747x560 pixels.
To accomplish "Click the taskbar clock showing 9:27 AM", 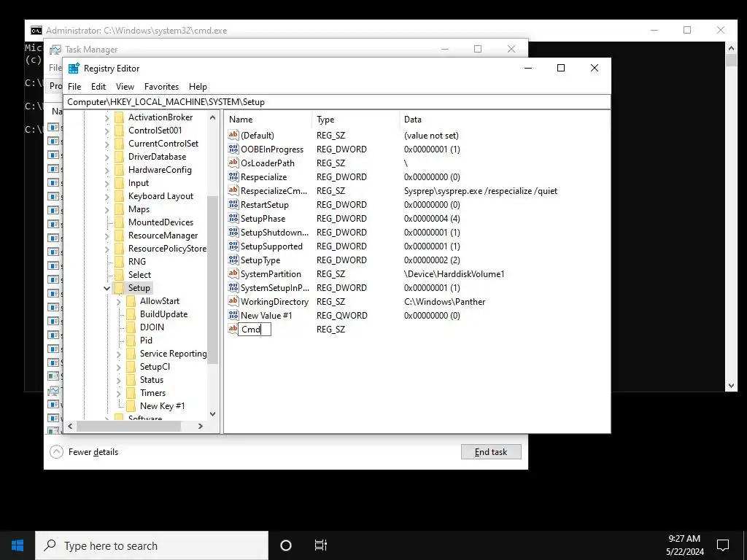I will click(x=684, y=545).
